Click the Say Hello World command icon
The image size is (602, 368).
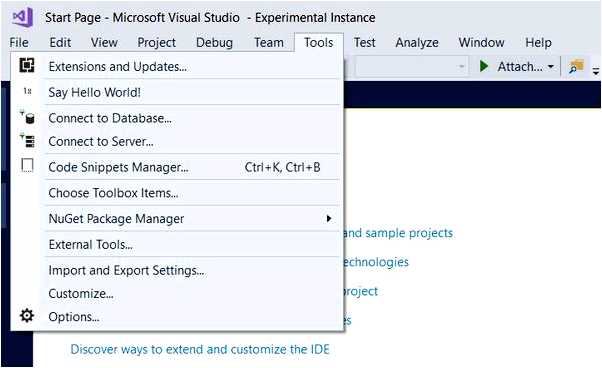[27, 91]
